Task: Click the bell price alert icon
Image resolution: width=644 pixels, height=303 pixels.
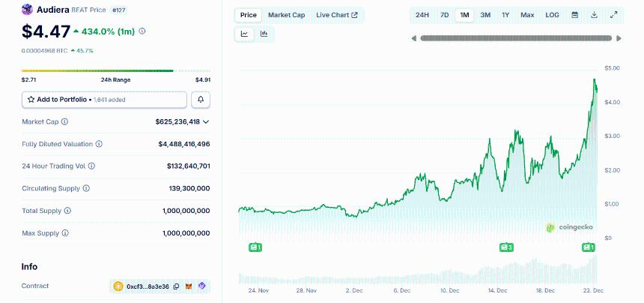Action: click(201, 100)
